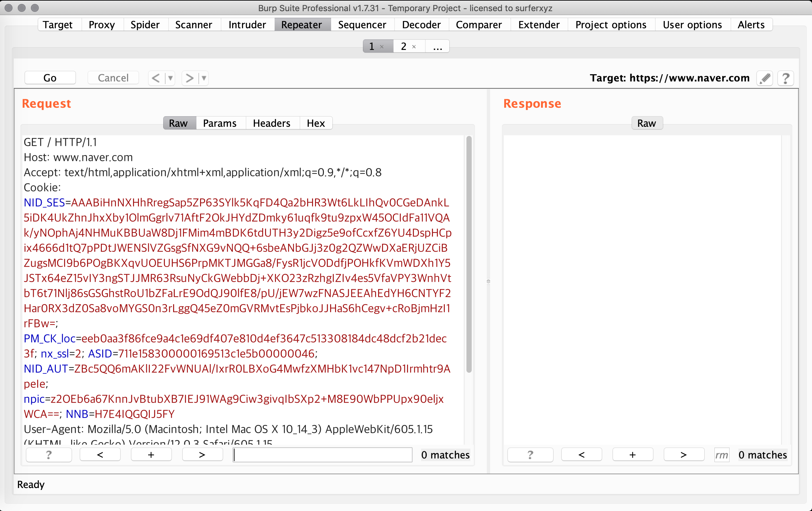Click the request pane vertical scrollbar
812x511 pixels.
coord(469,255)
